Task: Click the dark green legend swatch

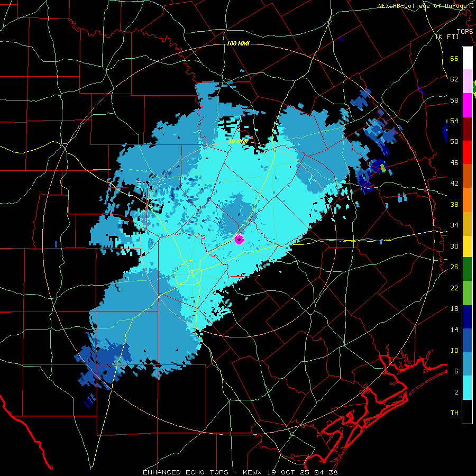Action: (x=467, y=269)
